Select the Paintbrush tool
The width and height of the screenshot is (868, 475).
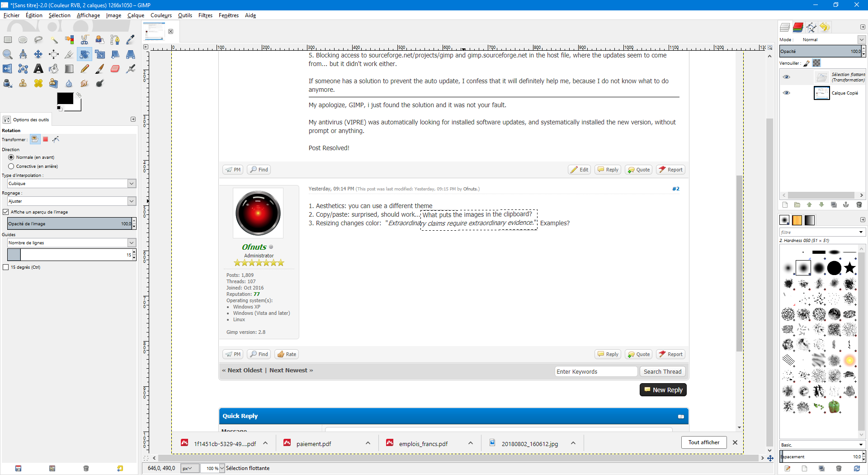(100, 69)
